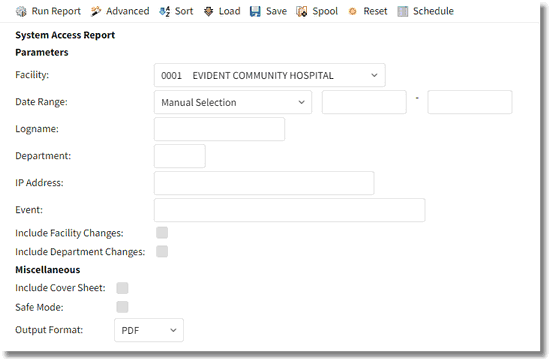Click the Output Format: label

(x=49, y=330)
